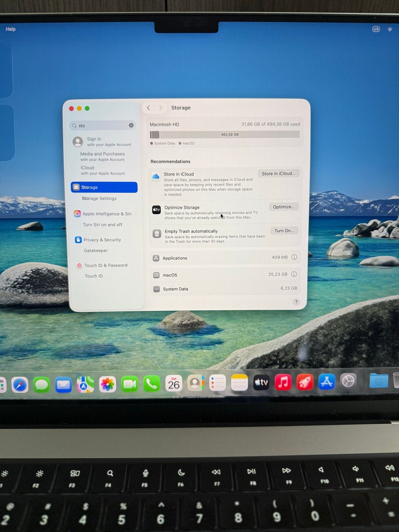
Task: Select Privacy & Security in sidebar
Action: [98, 240]
